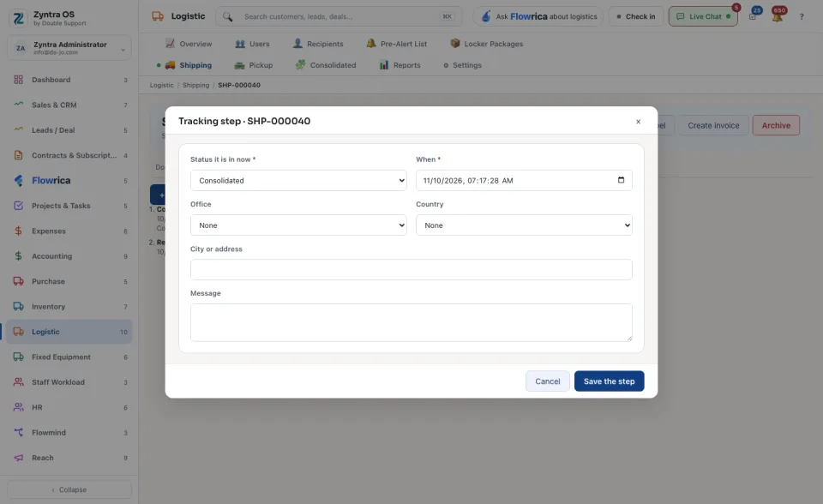Click Ask Flowrica about logistics
Image resolution: width=823 pixels, height=504 pixels.
click(x=538, y=16)
